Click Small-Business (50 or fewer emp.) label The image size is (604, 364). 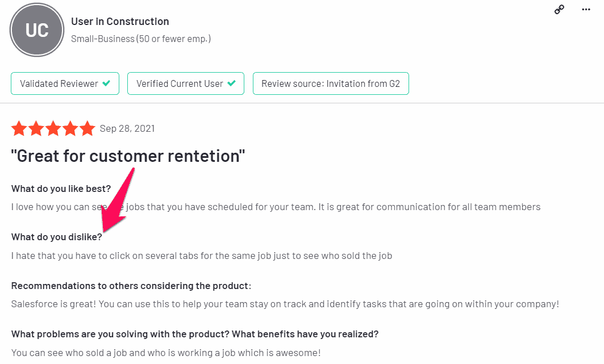click(x=141, y=39)
